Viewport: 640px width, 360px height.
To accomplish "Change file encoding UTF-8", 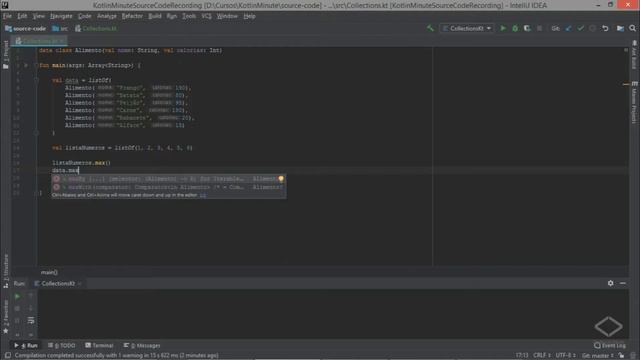I will pyautogui.click(x=566, y=356).
